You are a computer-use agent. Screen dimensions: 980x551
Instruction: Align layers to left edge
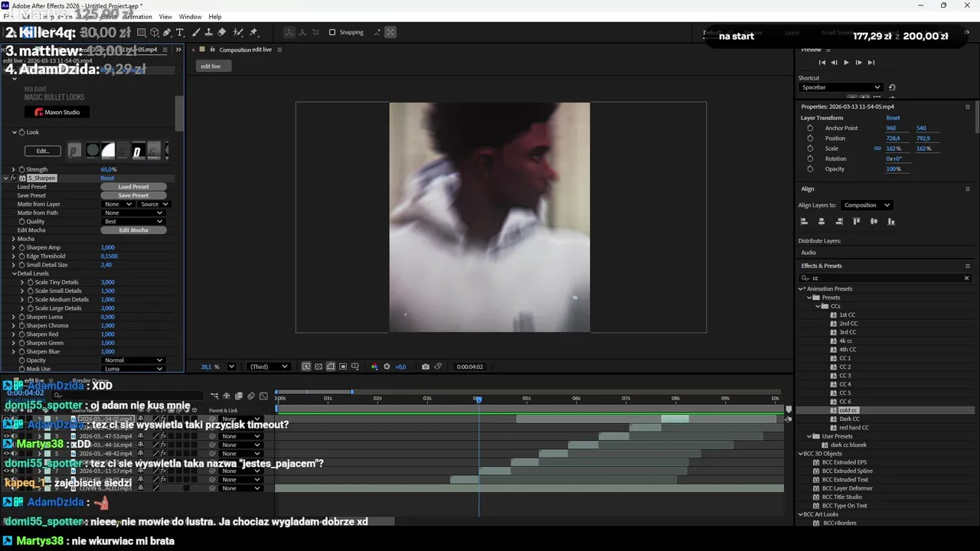[804, 221]
